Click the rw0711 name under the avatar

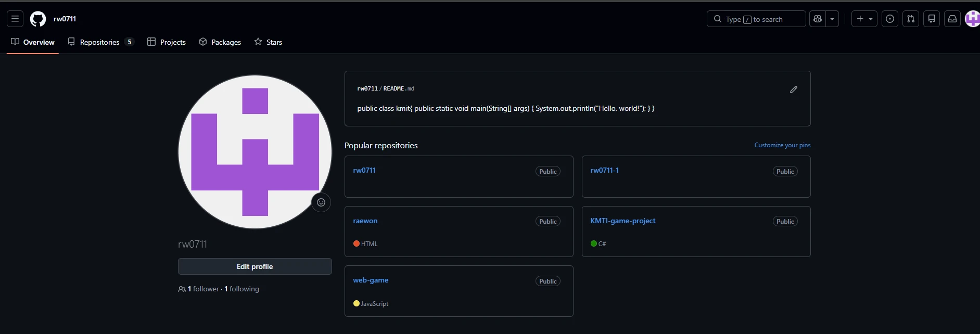pos(193,245)
